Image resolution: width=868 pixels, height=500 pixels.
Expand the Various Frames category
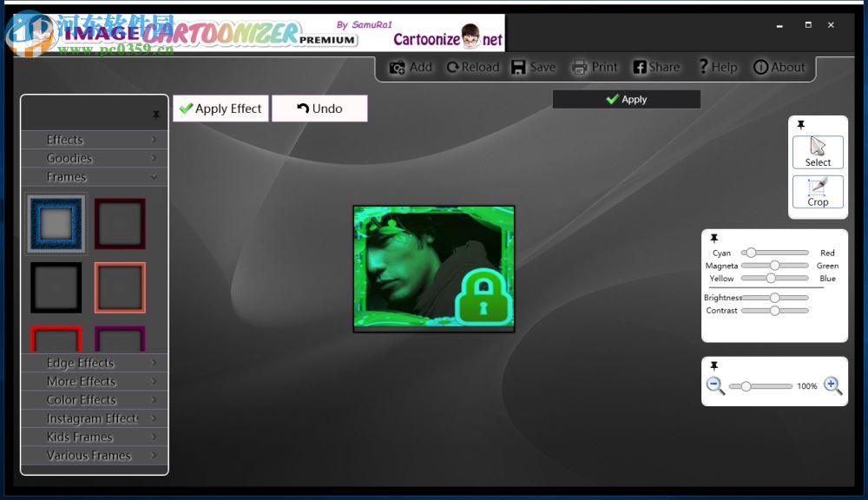point(95,455)
